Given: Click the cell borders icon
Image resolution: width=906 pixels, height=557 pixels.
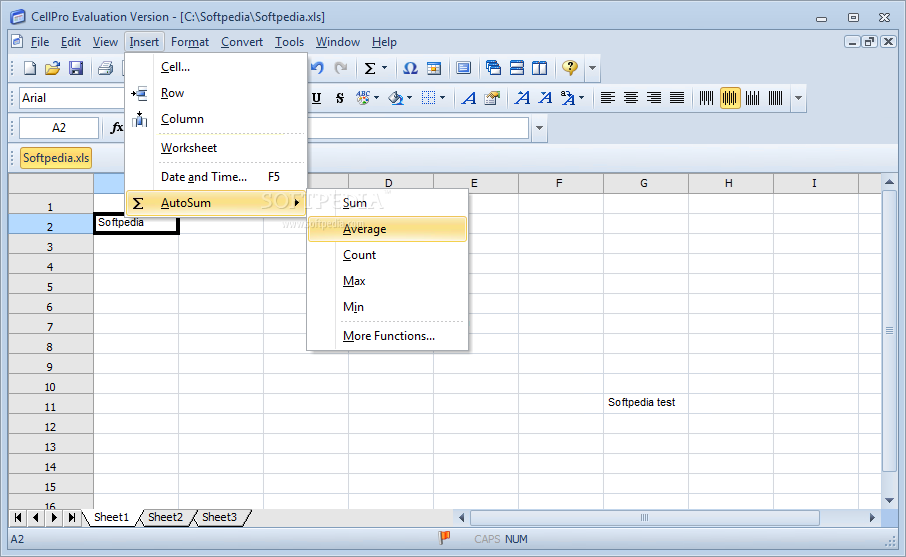Looking at the screenshot, I should (x=428, y=98).
